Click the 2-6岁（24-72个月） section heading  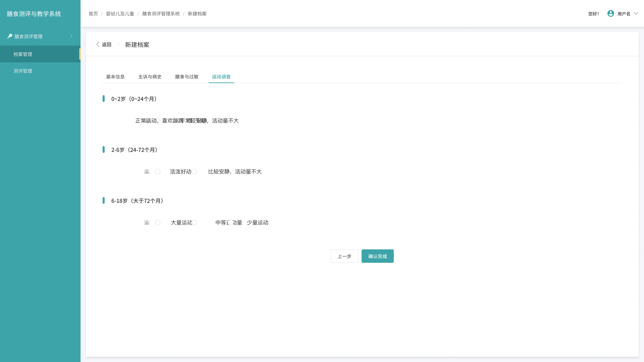coord(135,150)
